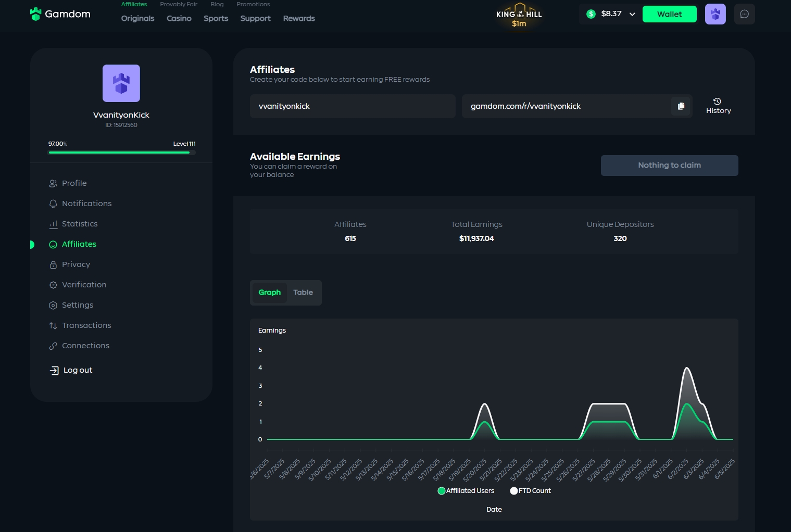Click the username VvanityonKick
Screen dimensions: 791x532
coord(121,115)
